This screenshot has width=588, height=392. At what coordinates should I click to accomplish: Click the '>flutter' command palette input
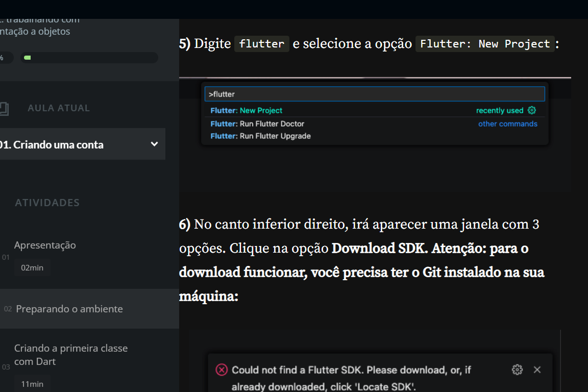[x=375, y=94]
